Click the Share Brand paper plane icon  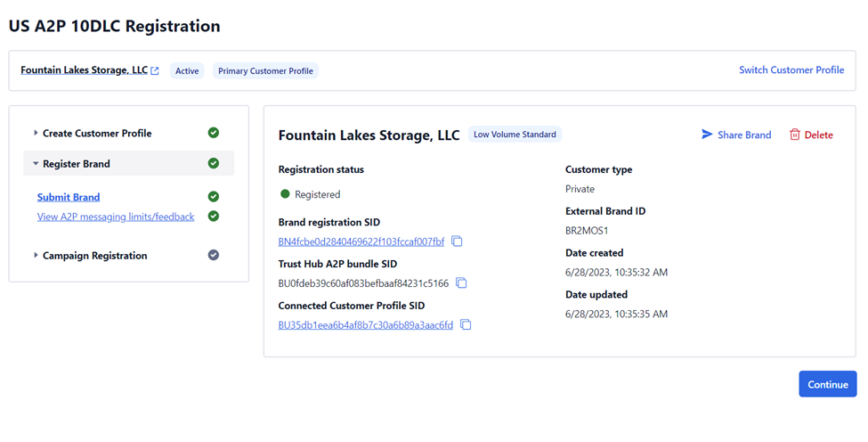click(x=707, y=134)
